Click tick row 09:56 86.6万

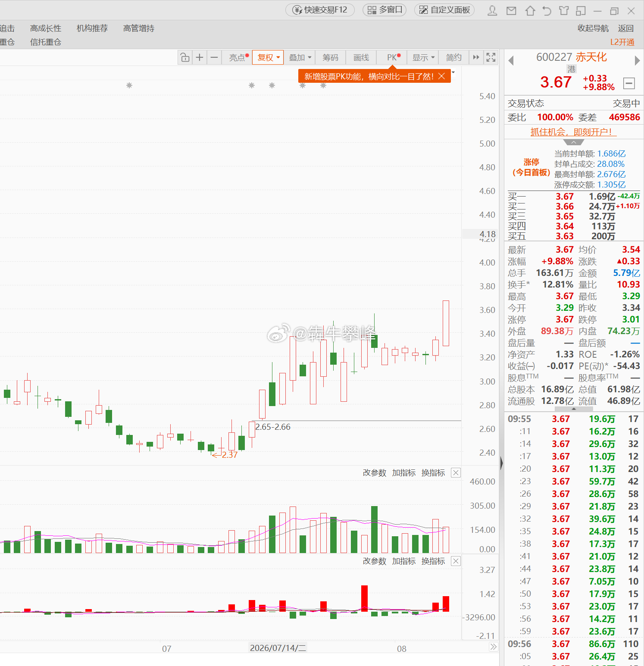[573, 644]
